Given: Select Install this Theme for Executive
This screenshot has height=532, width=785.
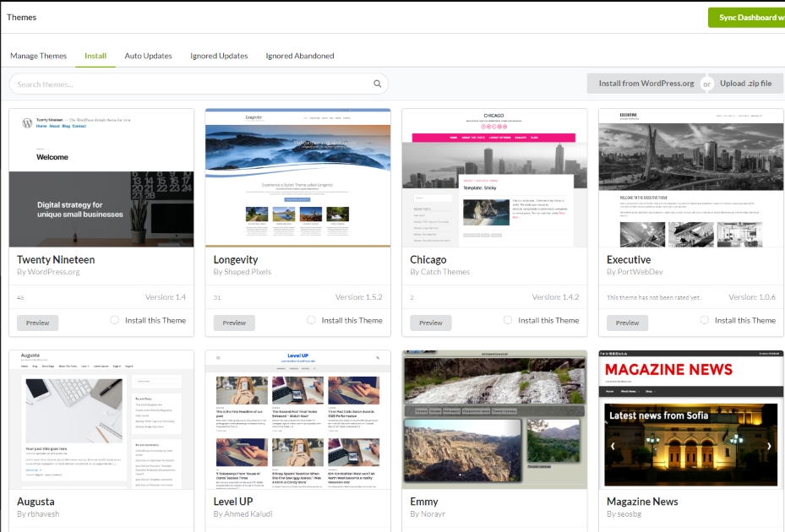Looking at the screenshot, I should click(705, 320).
